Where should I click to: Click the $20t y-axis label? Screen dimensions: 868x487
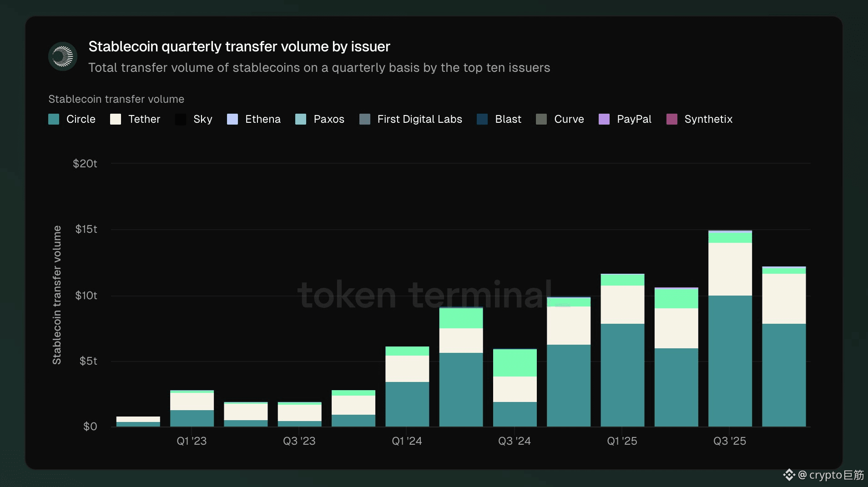pos(85,164)
